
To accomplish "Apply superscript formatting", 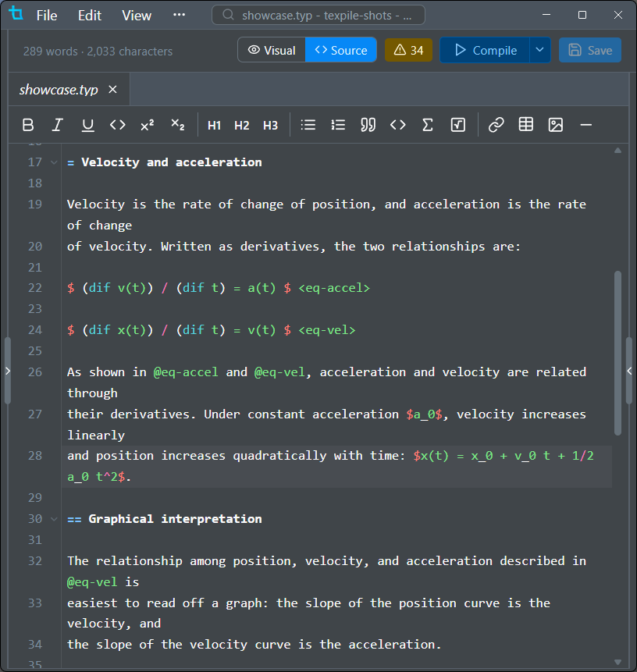I will pyautogui.click(x=148, y=125).
